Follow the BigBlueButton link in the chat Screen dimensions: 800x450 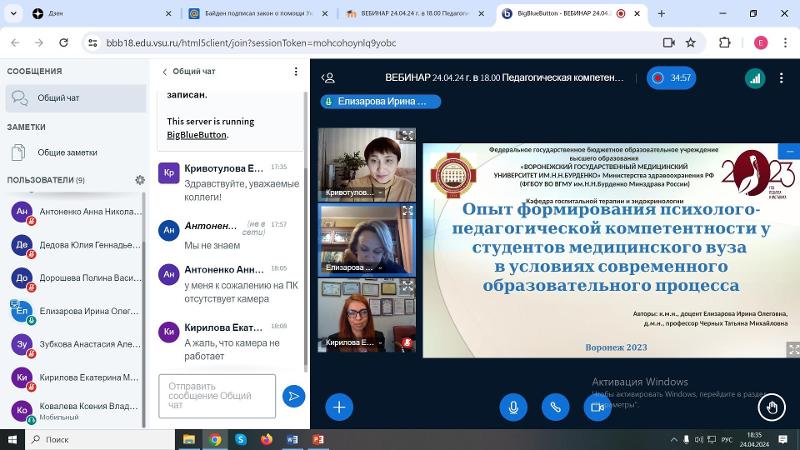[x=196, y=134]
